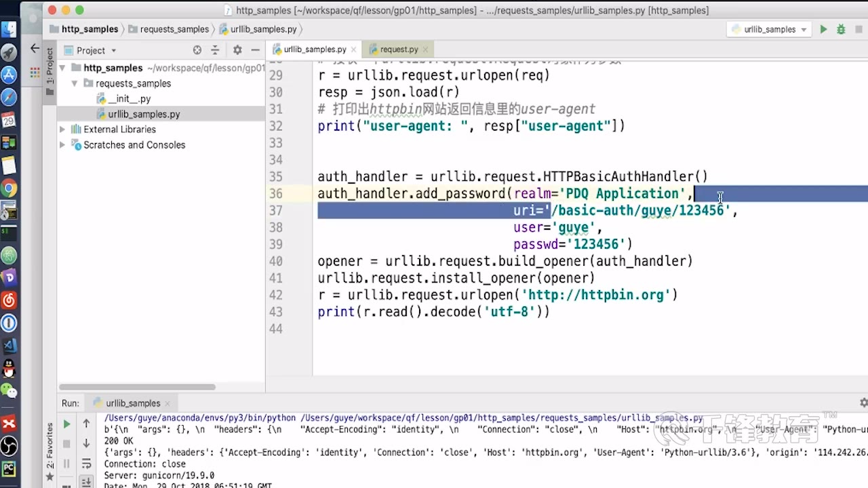This screenshot has height=488, width=868.
Task: Start debugging with the green bug icon
Action: (841, 29)
